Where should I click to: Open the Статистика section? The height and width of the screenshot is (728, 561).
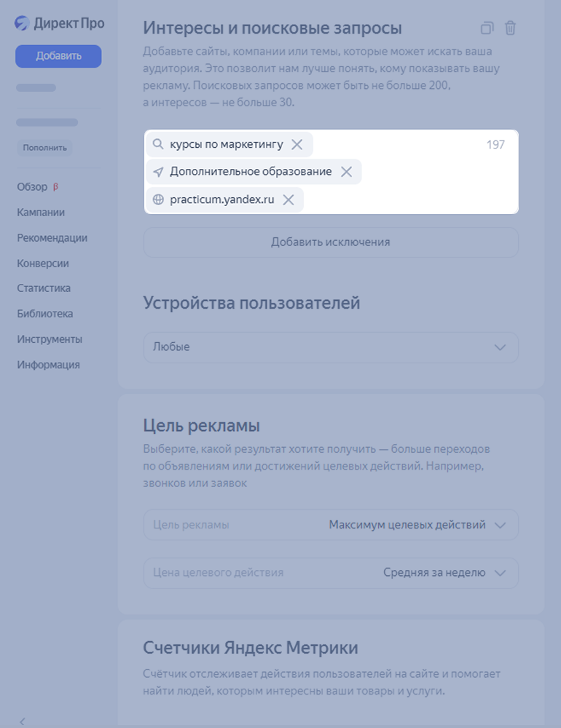pos(44,288)
